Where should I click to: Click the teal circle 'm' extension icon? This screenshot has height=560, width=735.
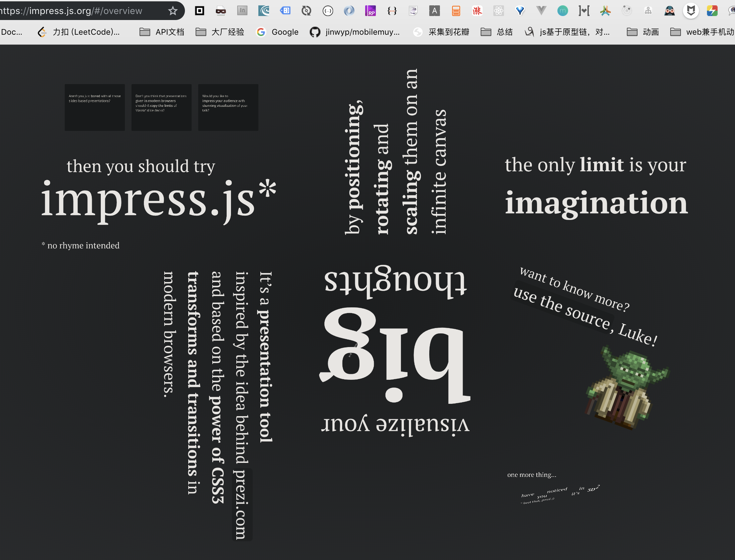click(x=562, y=11)
